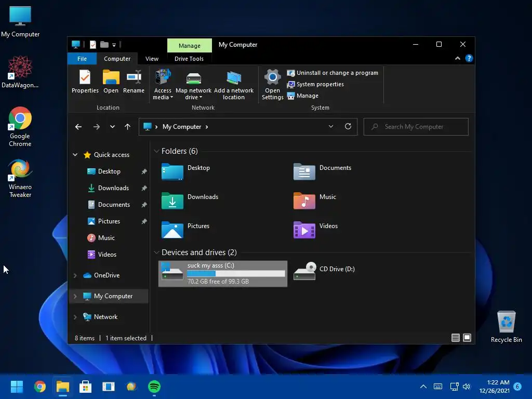Select the Music folder icon

point(304,201)
